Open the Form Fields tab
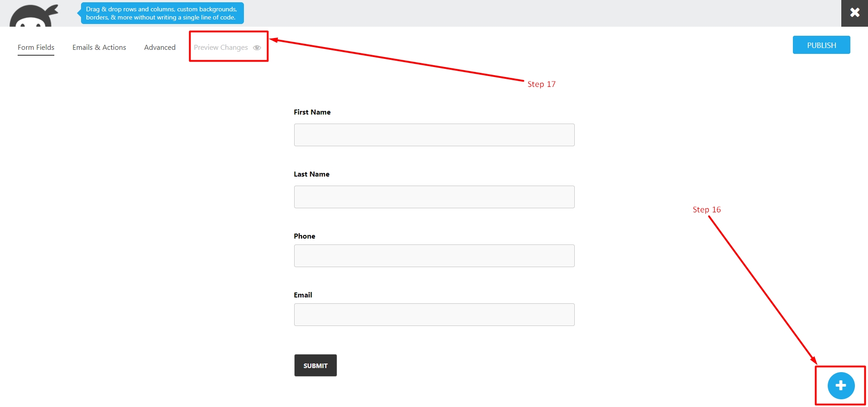868x407 pixels. tap(36, 48)
